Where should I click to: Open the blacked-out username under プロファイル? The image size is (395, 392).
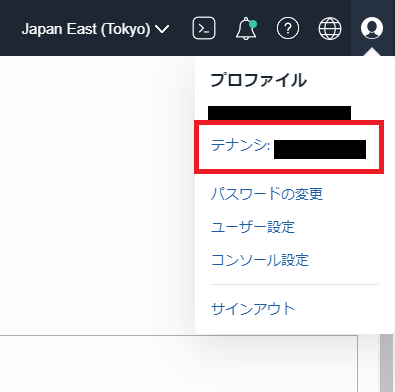(279, 113)
